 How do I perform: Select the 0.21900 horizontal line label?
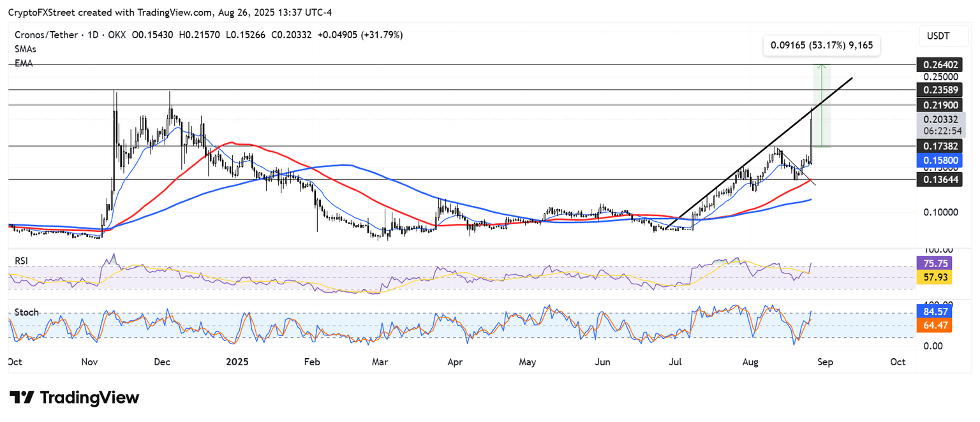coord(936,105)
